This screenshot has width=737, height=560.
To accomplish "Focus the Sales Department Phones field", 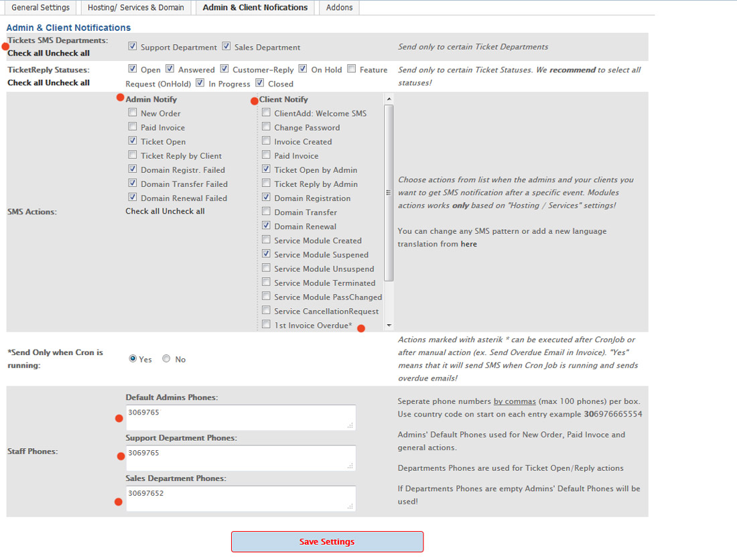I will point(241,498).
